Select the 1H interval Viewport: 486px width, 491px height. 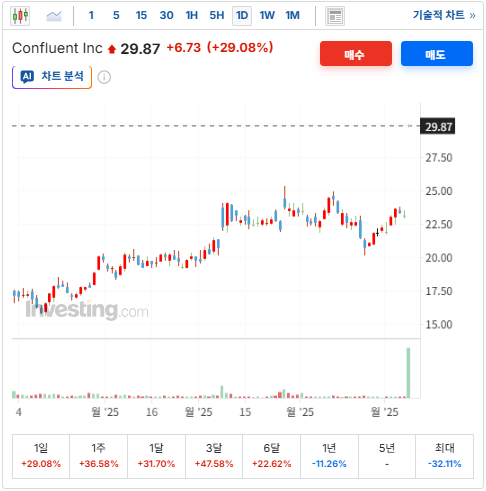pos(192,15)
